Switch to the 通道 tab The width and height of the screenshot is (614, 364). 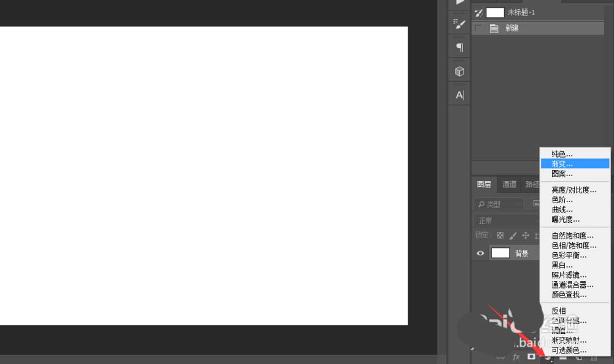[x=509, y=184]
